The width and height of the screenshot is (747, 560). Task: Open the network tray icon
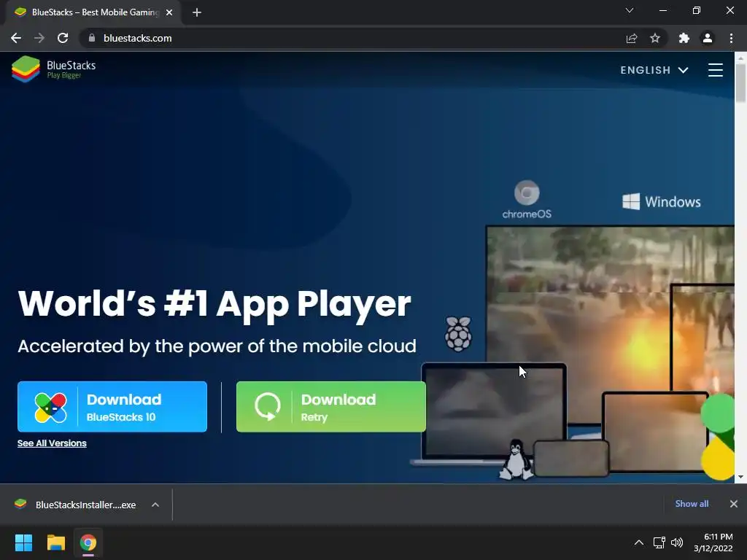click(x=659, y=542)
